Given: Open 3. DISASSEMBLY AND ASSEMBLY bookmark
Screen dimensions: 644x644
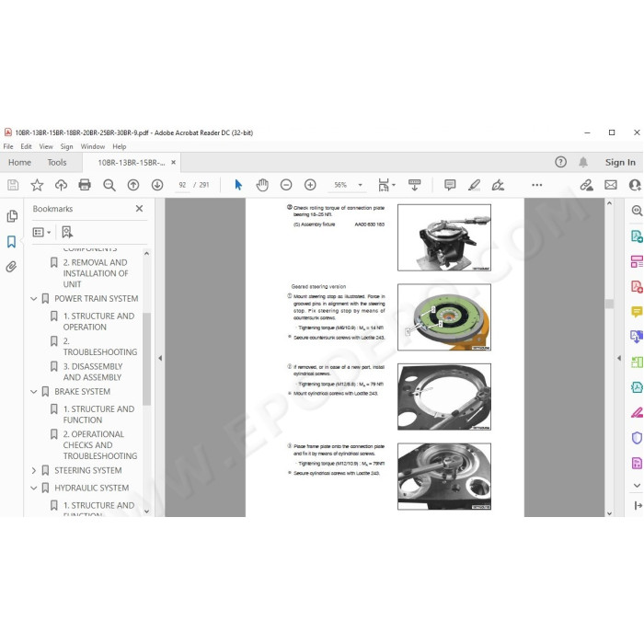Looking at the screenshot, I should 93,372.
